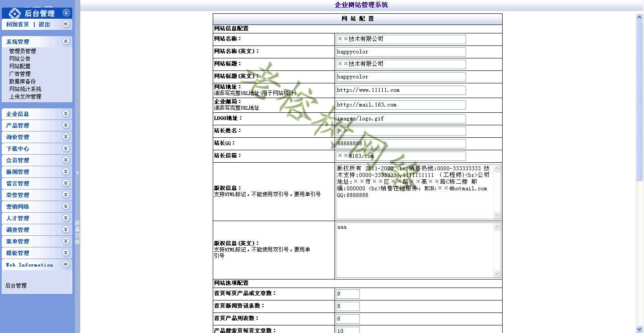Edit the 网站标题 field
This screenshot has height=333, width=644.
tap(400, 64)
